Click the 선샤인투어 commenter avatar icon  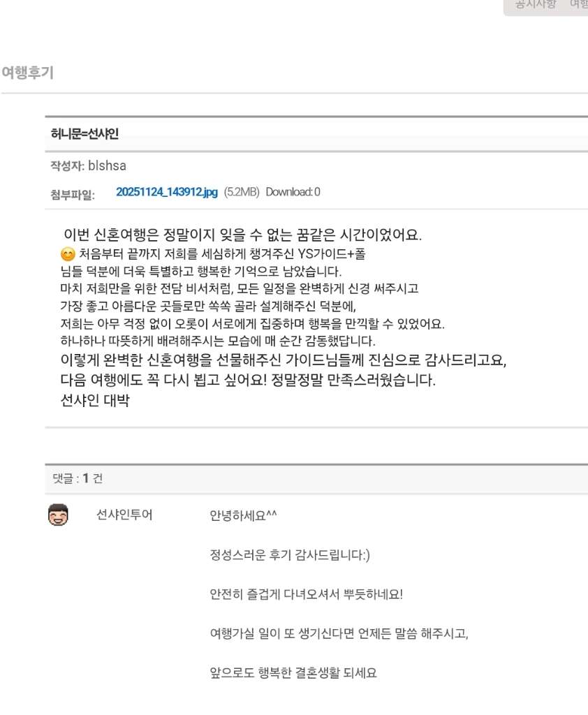click(58, 515)
